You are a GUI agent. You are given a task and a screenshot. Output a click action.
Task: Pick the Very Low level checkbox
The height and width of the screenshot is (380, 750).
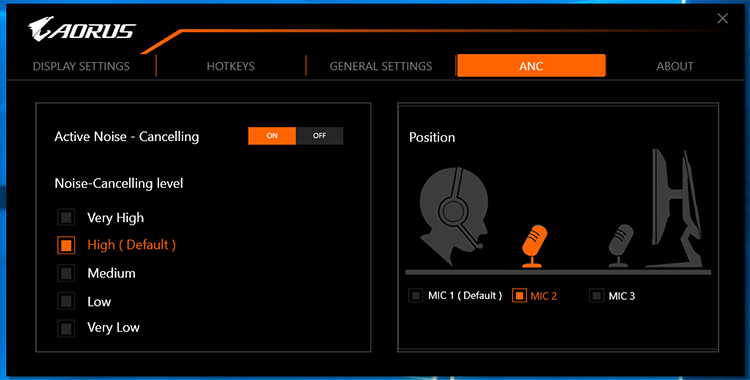[66, 328]
